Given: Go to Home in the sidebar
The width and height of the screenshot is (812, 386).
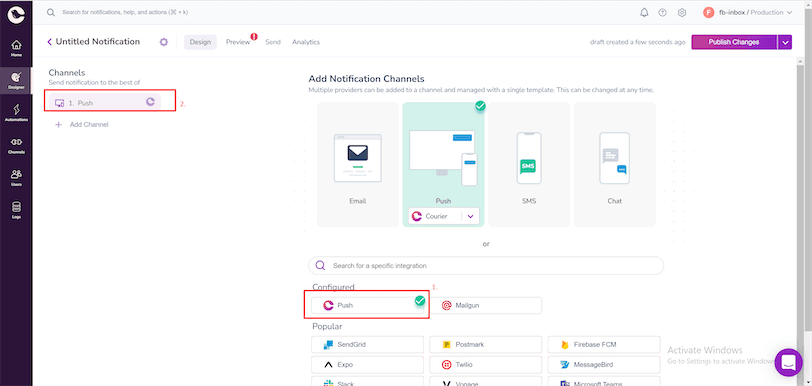Looking at the screenshot, I should (16, 48).
